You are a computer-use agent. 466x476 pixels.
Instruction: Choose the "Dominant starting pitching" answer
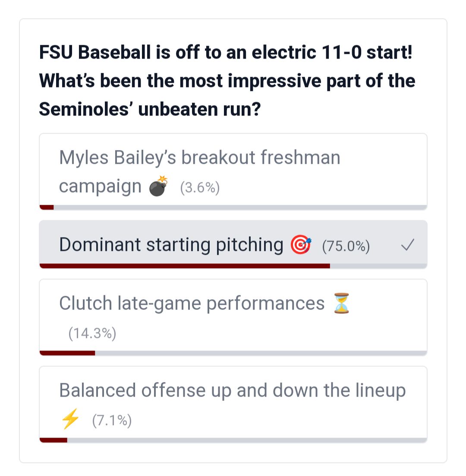tap(171, 245)
